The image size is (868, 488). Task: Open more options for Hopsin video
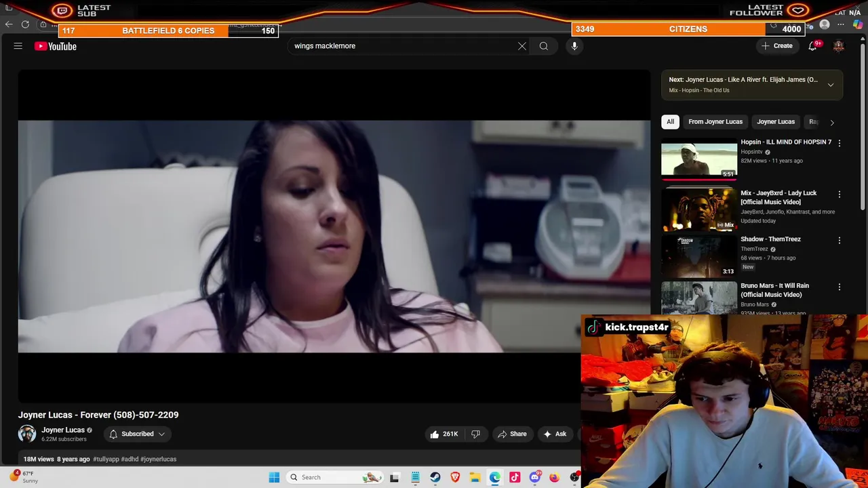(x=840, y=143)
